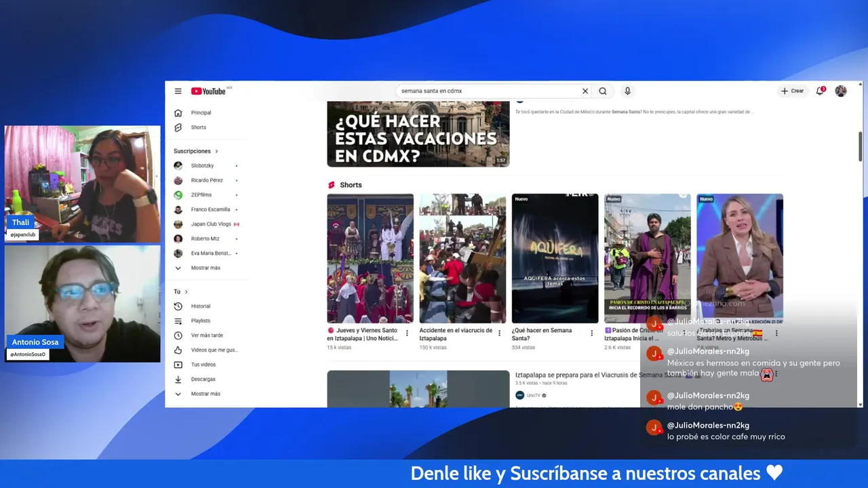
Task: Click title 'Accidente en el viacrucis de Iztapalapa'
Action: click(x=456, y=334)
